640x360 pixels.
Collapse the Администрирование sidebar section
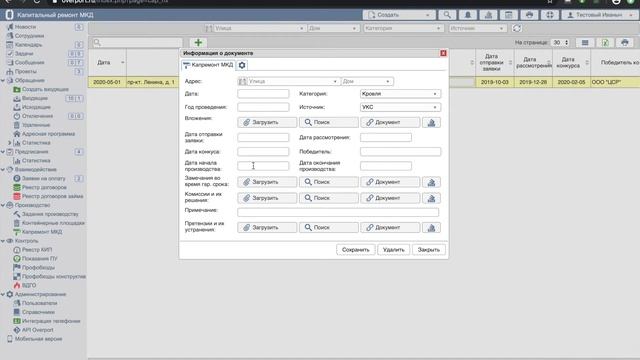pos(3,294)
